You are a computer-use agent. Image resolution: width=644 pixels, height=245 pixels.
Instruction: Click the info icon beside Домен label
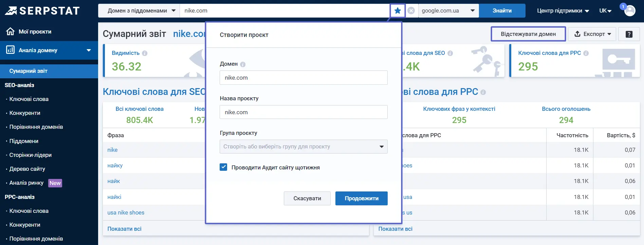243,64
